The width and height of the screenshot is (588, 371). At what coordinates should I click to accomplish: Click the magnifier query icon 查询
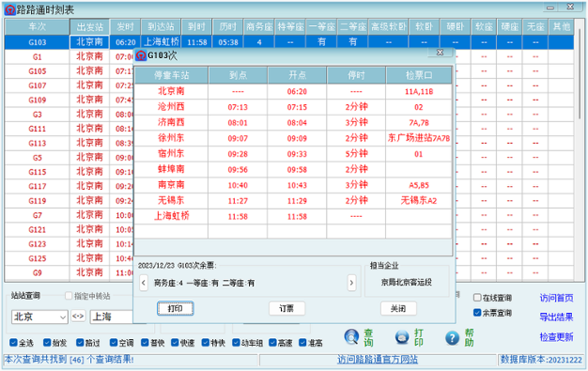point(351,336)
